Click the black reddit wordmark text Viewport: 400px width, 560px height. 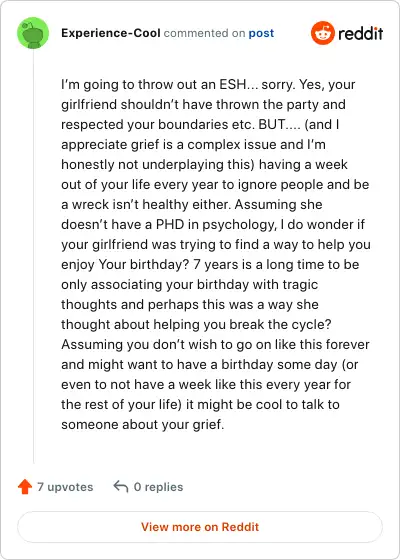point(360,34)
